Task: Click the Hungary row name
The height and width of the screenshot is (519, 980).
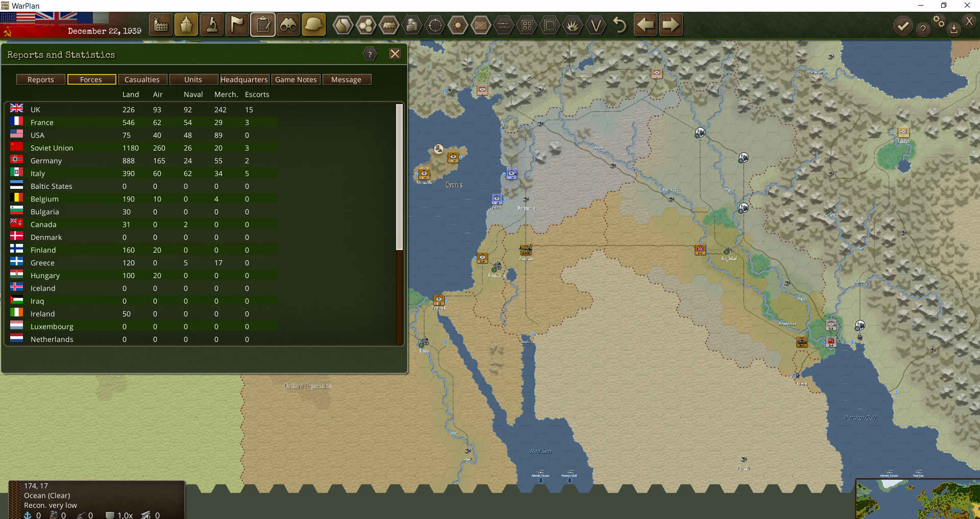Action: coord(45,276)
